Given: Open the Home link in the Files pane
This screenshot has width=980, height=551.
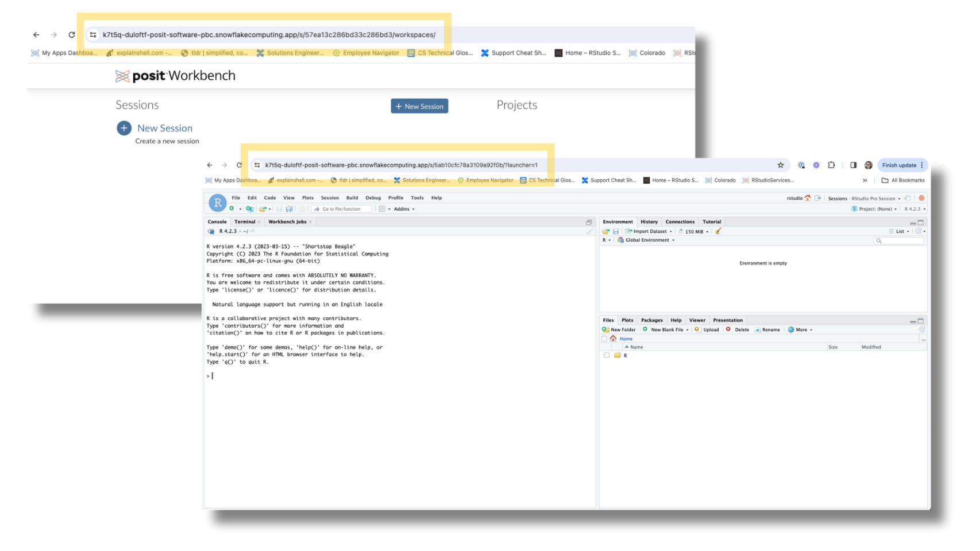Looking at the screenshot, I should (626, 339).
